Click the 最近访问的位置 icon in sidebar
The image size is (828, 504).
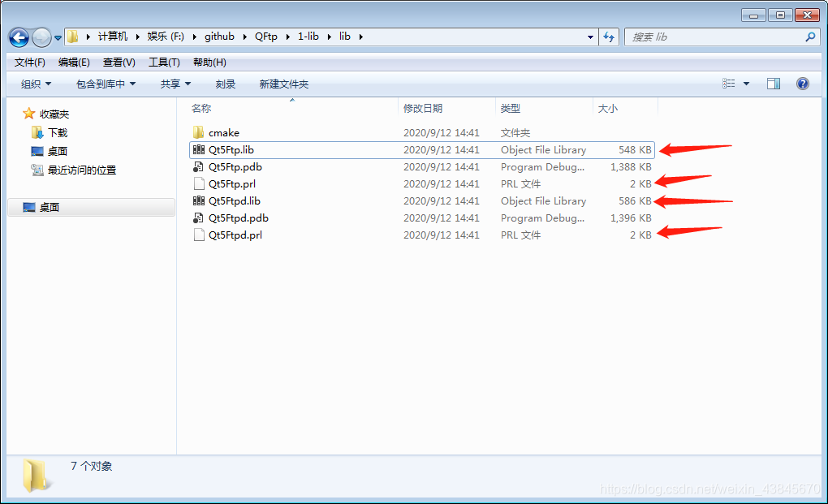pos(37,170)
